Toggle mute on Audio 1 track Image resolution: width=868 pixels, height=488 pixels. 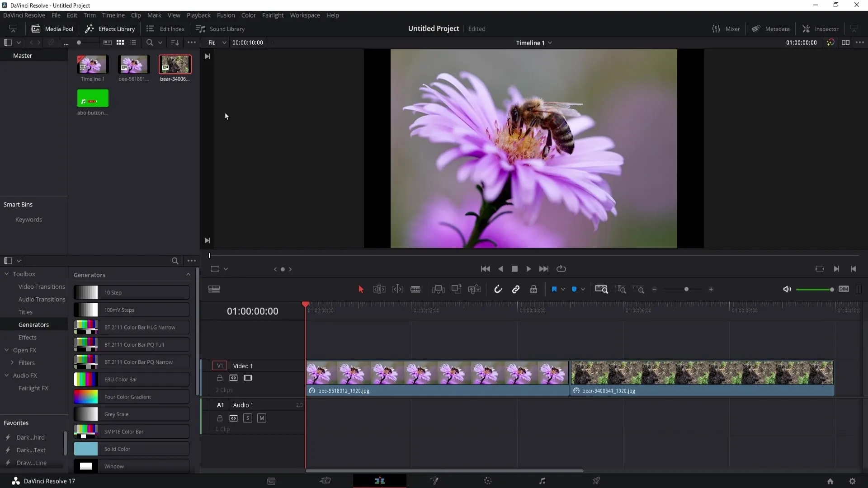point(261,418)
